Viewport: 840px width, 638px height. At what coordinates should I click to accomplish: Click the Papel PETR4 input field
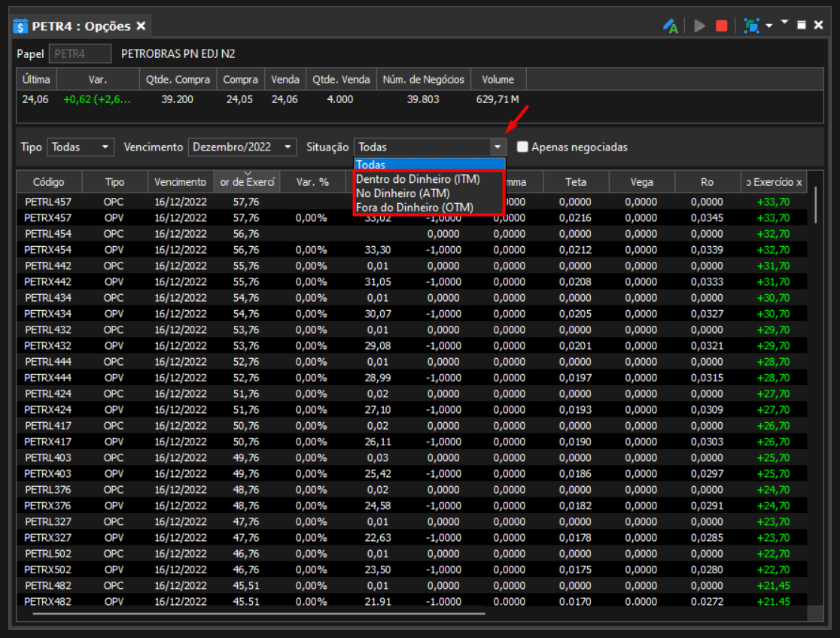point(80,53)
